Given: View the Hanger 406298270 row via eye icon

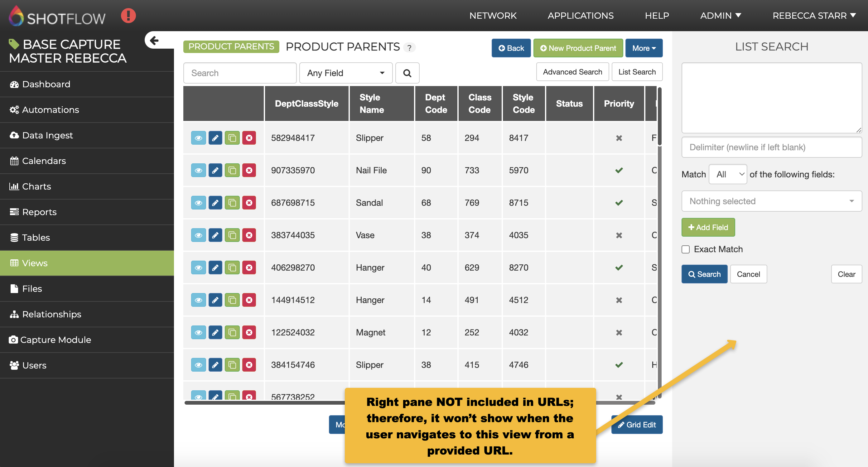Looking at the screenshot, I should point(198,267).
